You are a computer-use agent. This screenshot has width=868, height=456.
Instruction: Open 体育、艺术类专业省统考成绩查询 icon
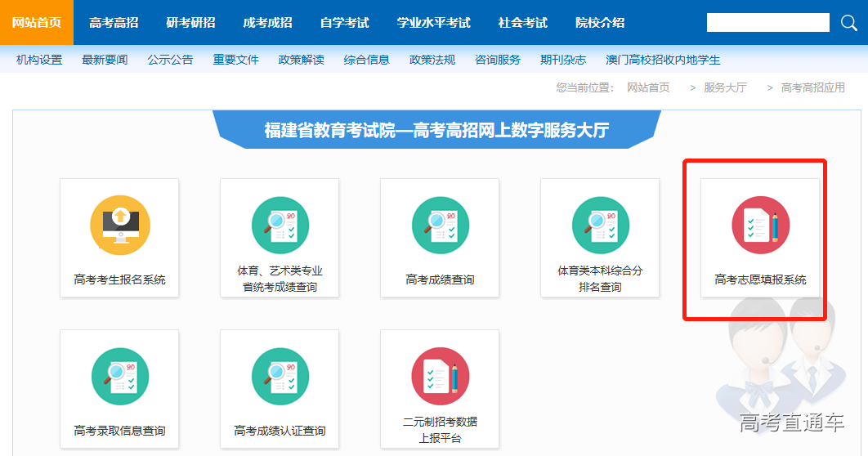pyautogui.click(x=280, y=225)
